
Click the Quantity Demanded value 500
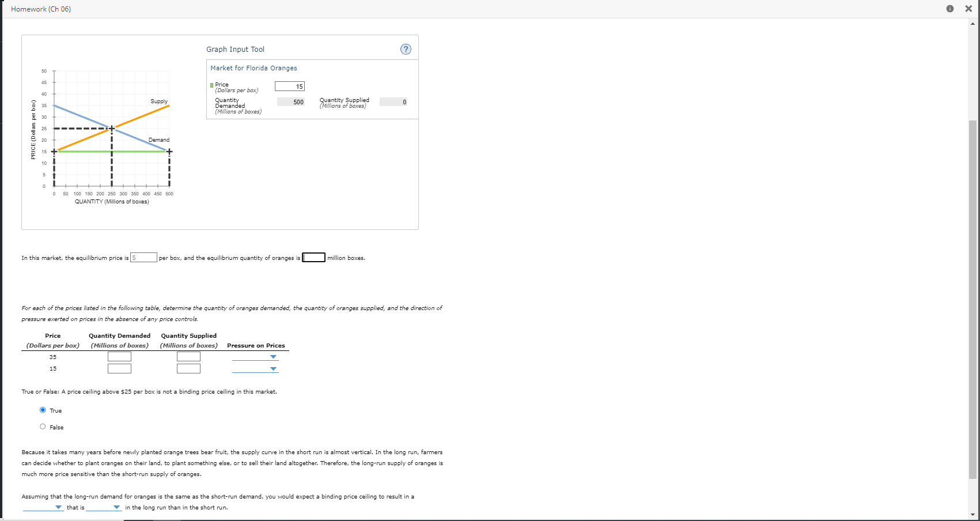pos(291,102)
